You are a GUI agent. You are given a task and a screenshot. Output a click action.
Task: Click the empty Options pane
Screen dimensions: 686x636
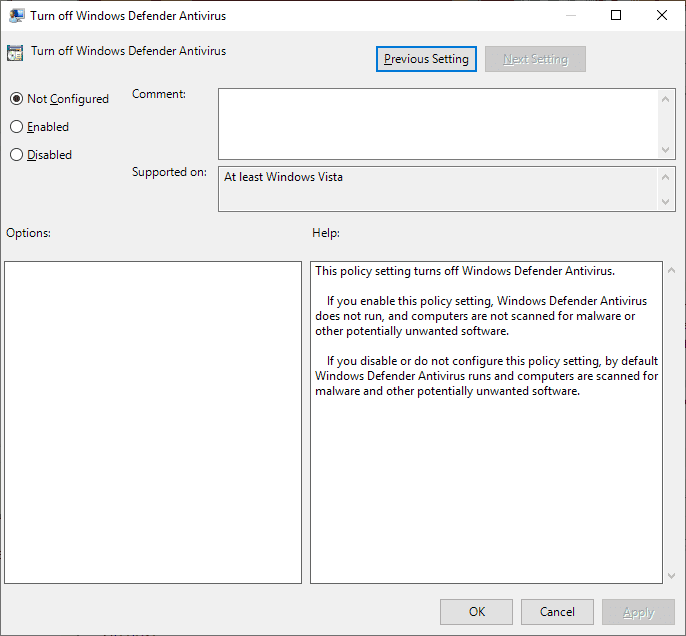[x=153, y=423]
